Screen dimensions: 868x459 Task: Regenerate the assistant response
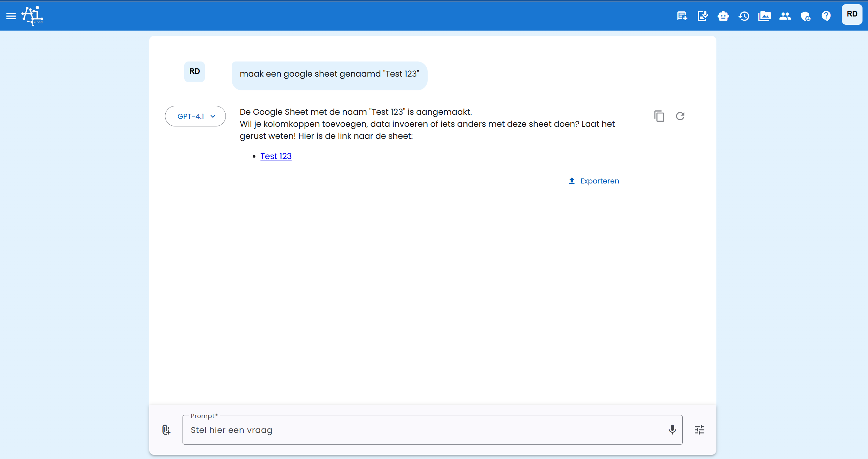coord(680,116)
